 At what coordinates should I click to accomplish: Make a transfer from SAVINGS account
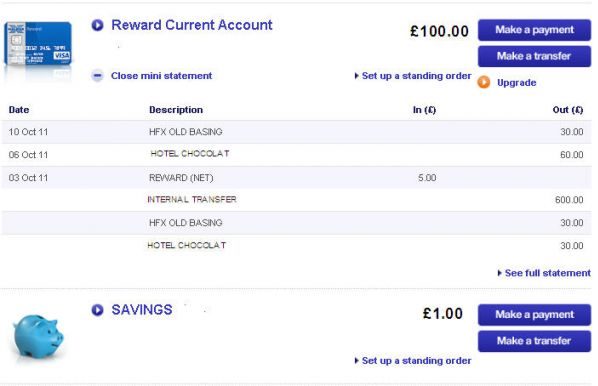tap(534, 341)
